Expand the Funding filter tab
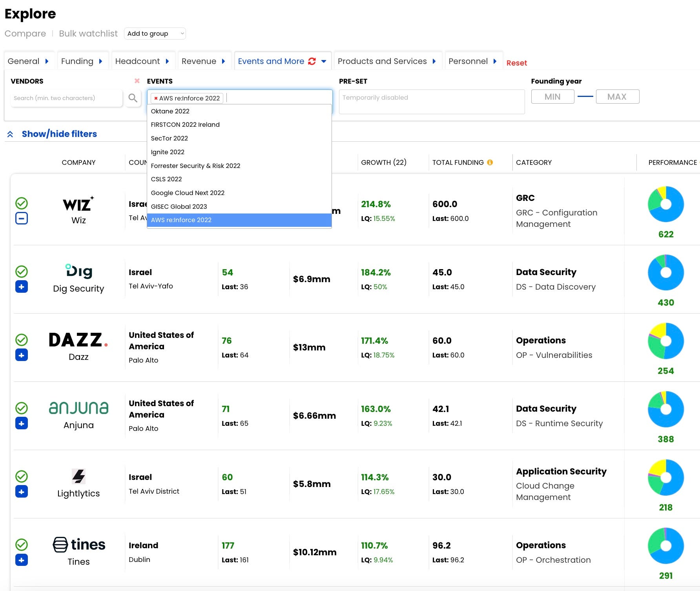Screen dimensions: 700x591 (82, 61)
